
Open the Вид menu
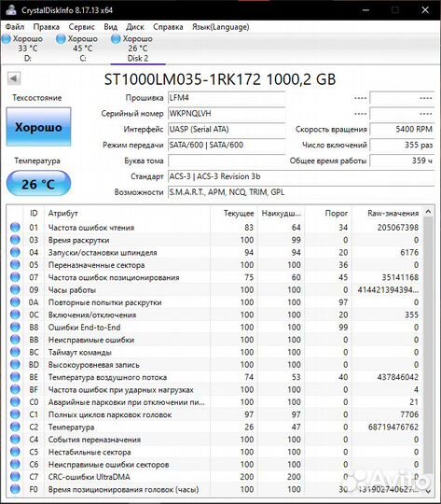coord(111,27)
